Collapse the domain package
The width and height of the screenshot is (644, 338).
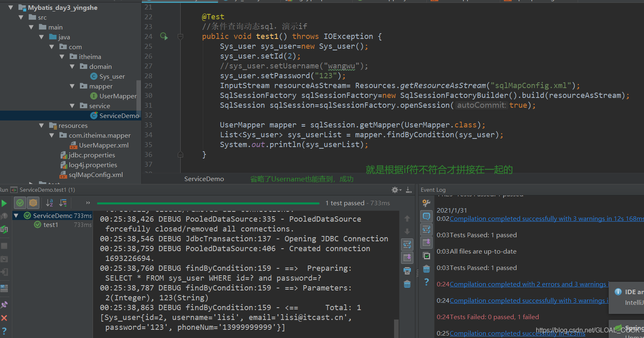[72, 66]
